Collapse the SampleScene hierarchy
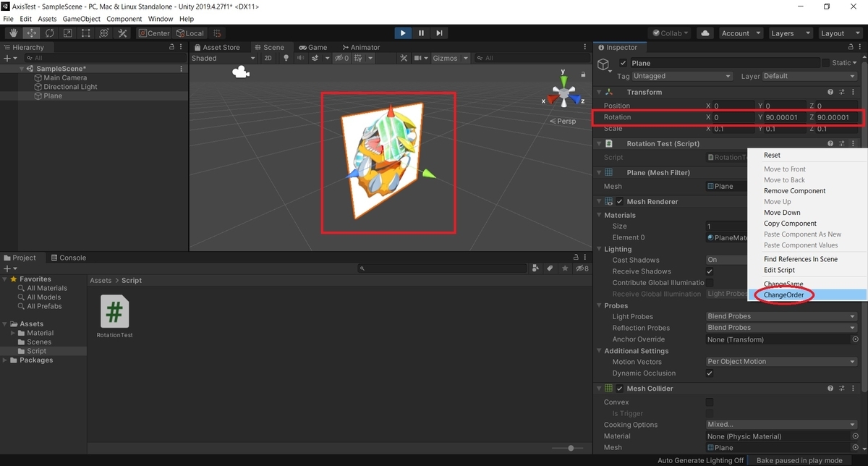Screen dimensions: 868x466 click(x=23, y=69)
